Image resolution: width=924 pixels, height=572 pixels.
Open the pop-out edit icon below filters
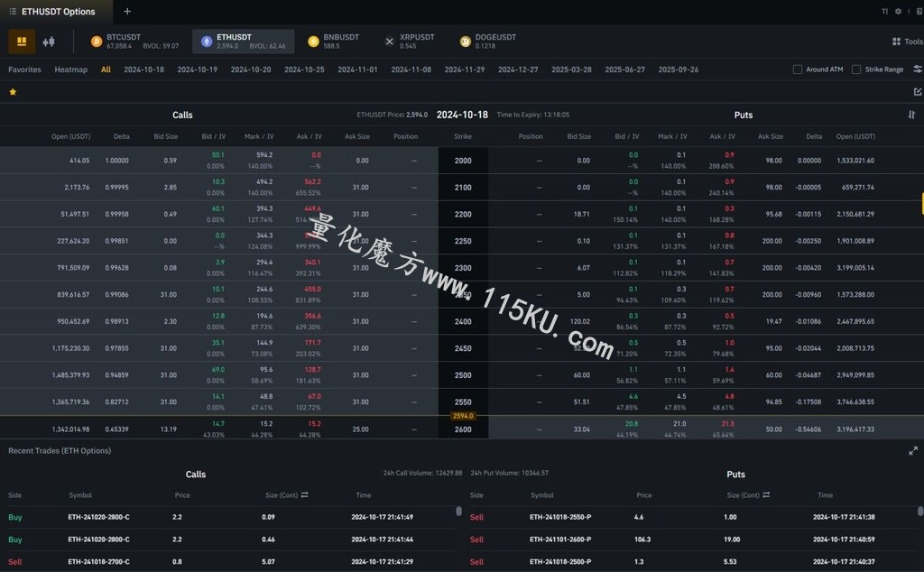[918, 92]
